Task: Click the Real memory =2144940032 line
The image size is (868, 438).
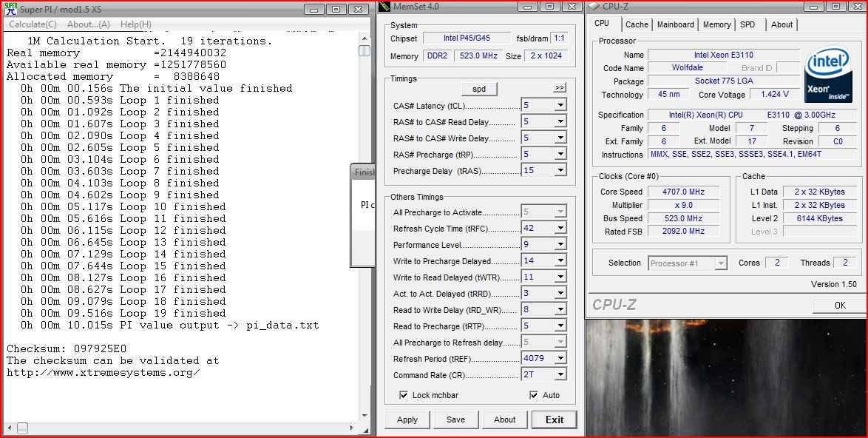Action: point(116,53)
